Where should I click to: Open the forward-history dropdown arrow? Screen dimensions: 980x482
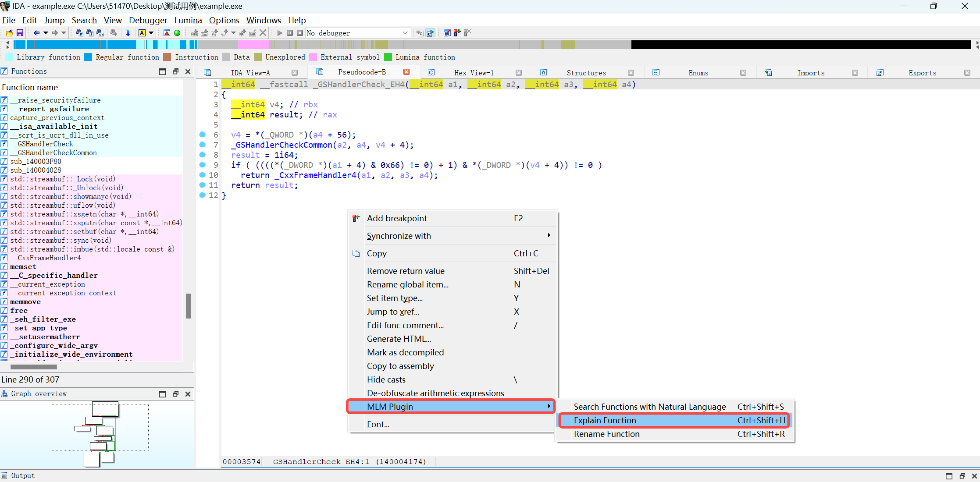(64, 33)
